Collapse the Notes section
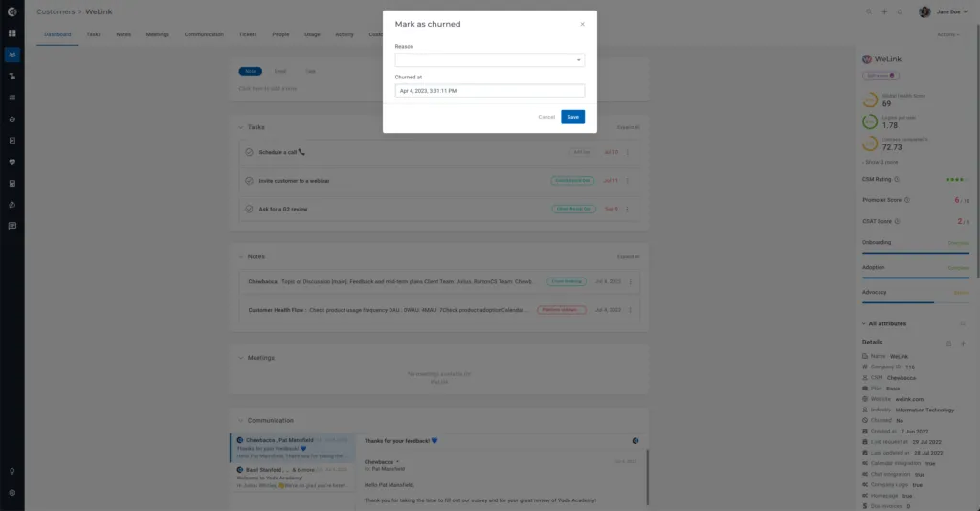Image resolution: width=980 pixels, height=511 pixels. 240,256
